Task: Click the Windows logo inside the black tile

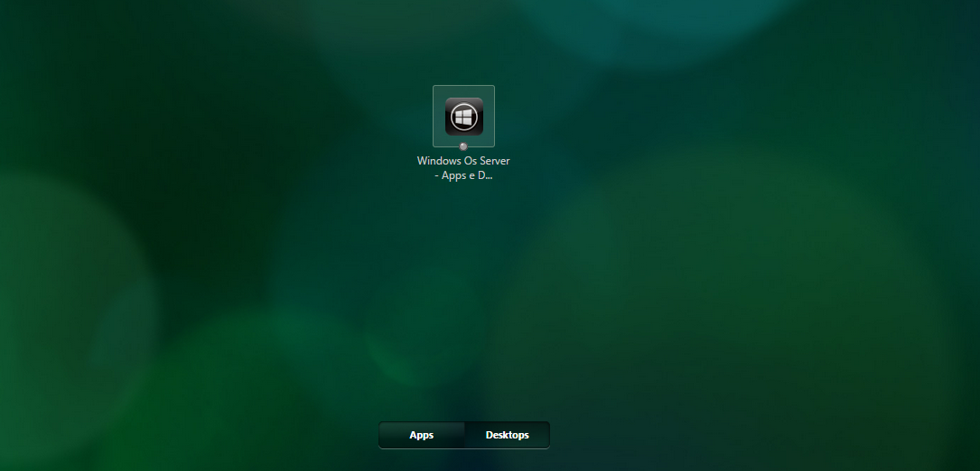Action: [464, 117]
